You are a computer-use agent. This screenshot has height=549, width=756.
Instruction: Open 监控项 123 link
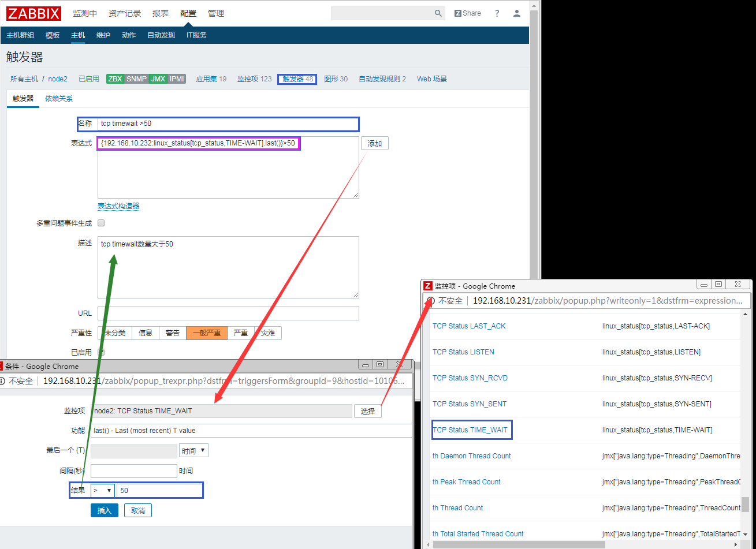(254, 79)
